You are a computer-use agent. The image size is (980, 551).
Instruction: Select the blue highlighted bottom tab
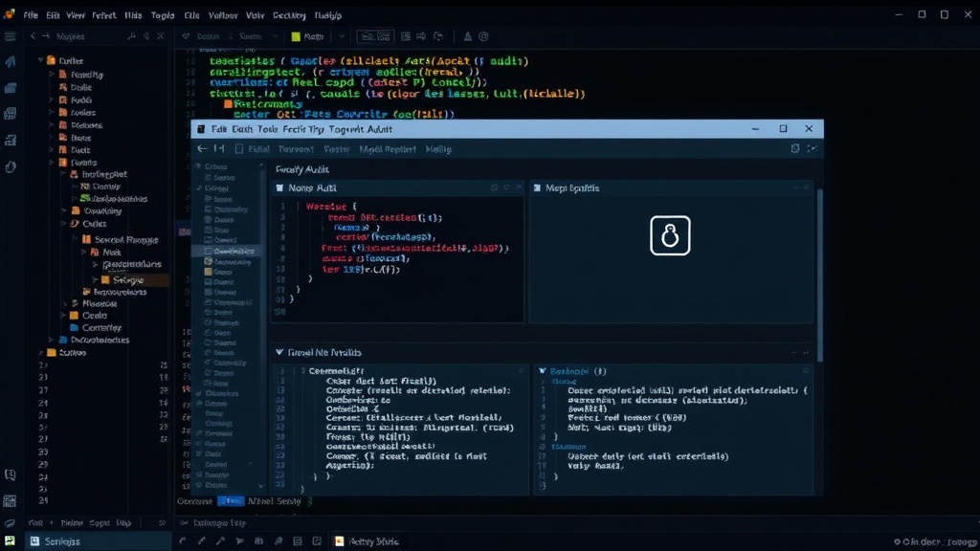[231, 501]
